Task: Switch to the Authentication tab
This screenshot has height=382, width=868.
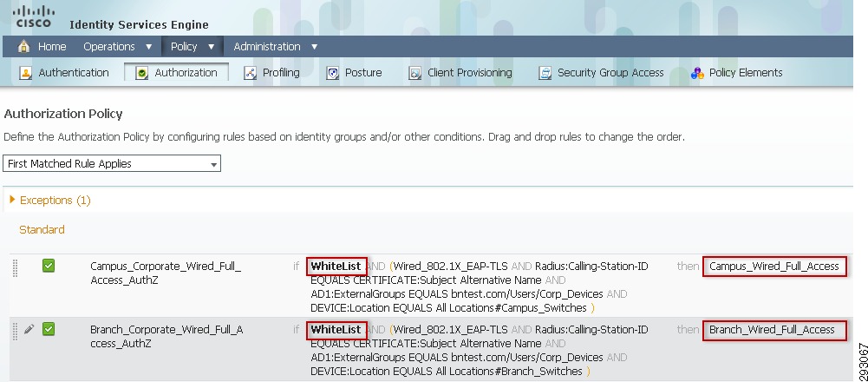Action: pos(74,73)
